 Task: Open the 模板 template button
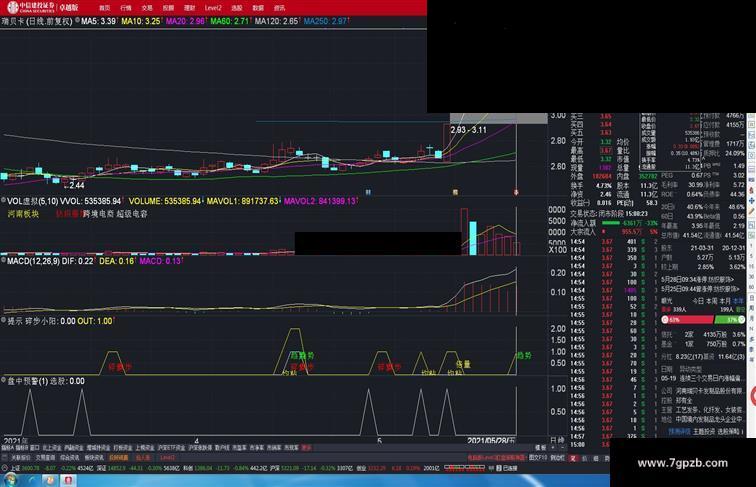tap(540, 448)
